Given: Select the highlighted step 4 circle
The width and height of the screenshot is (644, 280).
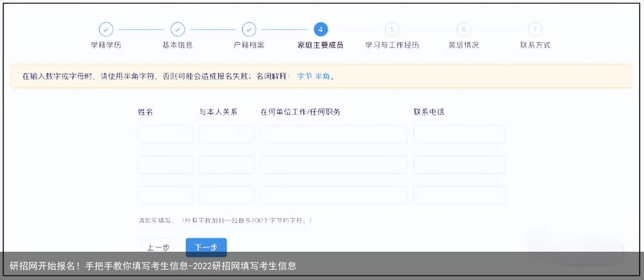Looking at the screenshot, I should click(x=321, y=29).
